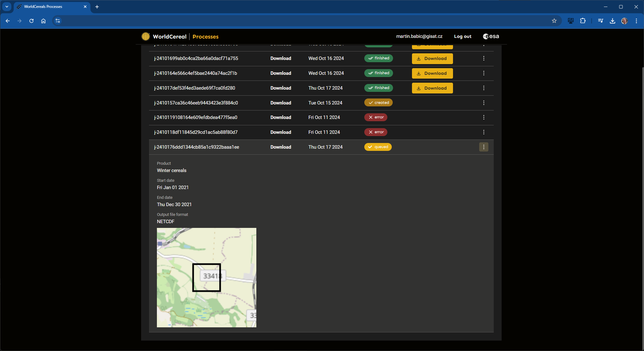Click the created status badge
Viewport: 644px width, 351px height.
379,103
